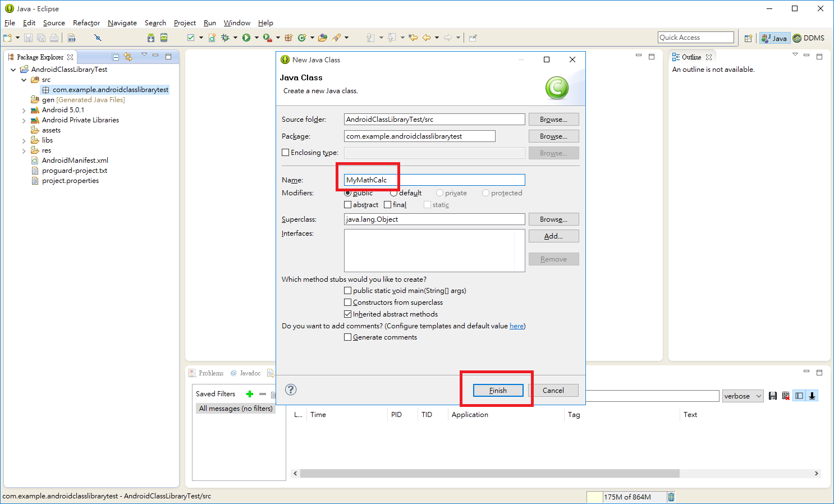Image resolution: width=834 pixels, height=504 pixels.
Task: Open the Navigate menu
Action: 122,23
